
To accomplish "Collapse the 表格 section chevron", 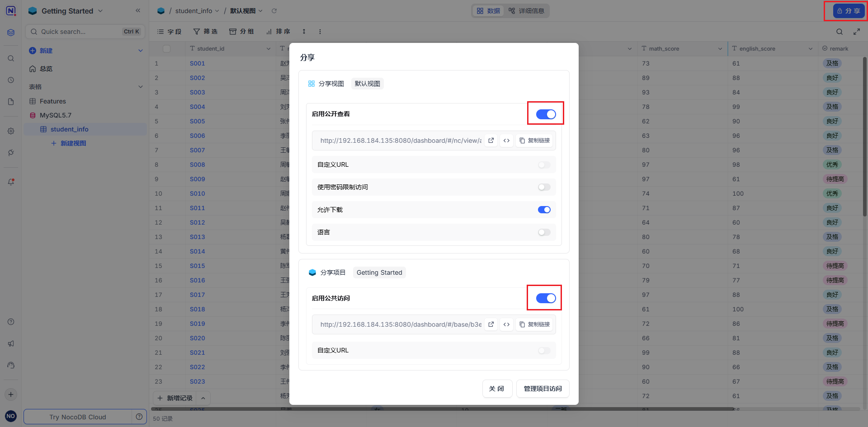I will (140, 87).
